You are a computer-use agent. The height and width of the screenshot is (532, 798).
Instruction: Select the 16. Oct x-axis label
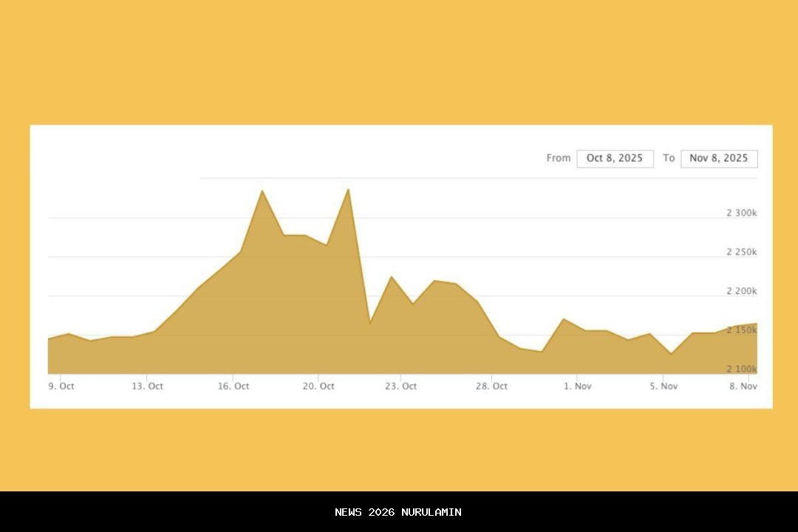(233, 386)
